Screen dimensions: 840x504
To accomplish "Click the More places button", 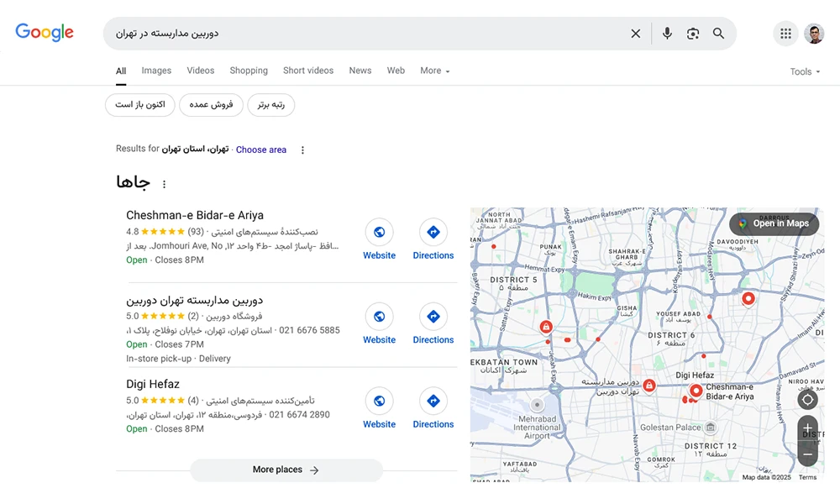I will pyautogui.click(x=286, y=470).
